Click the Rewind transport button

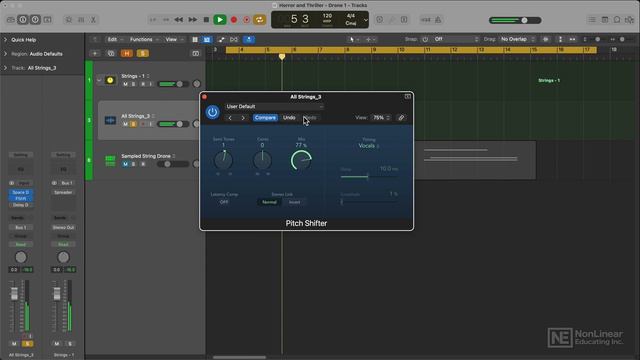pyautogui.click(x=178, y=20)
